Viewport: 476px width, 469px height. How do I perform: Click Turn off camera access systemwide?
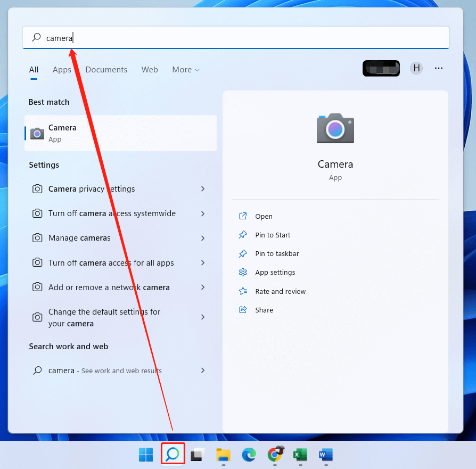pyautogui.click(x=112, y=213)
